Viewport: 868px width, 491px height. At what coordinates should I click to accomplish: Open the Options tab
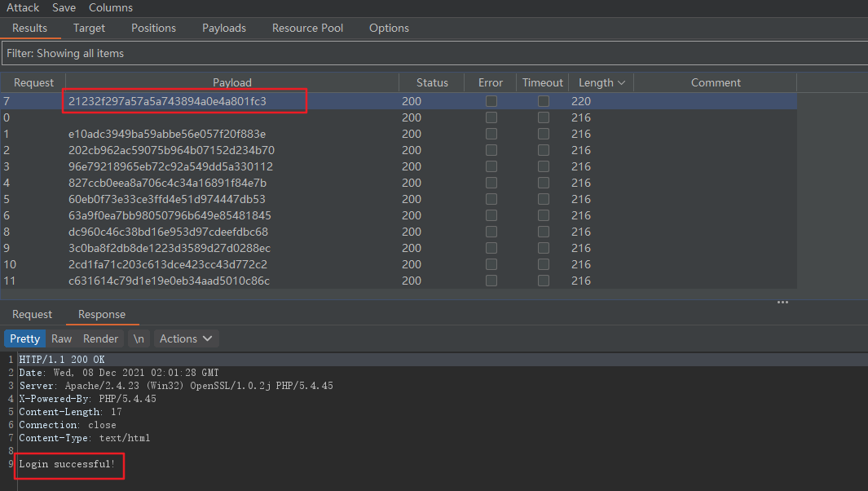389,28
